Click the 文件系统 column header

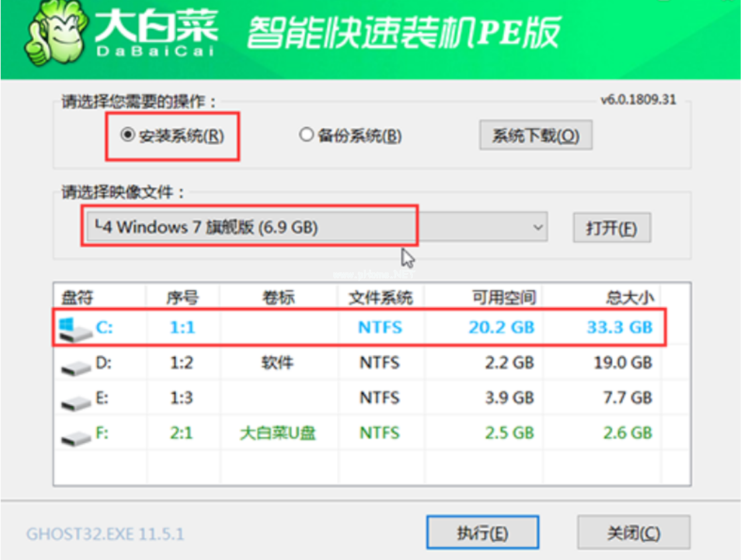(380, 298)
